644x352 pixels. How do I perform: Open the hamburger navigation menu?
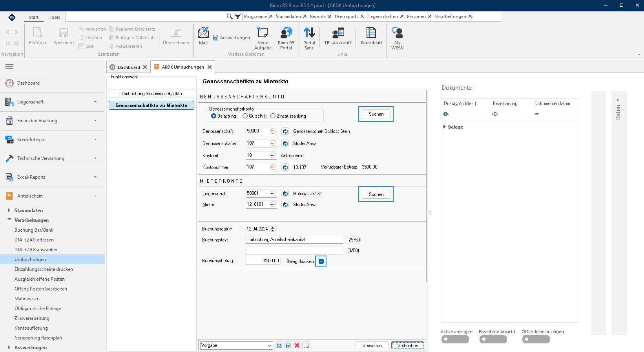click(9, 67)
